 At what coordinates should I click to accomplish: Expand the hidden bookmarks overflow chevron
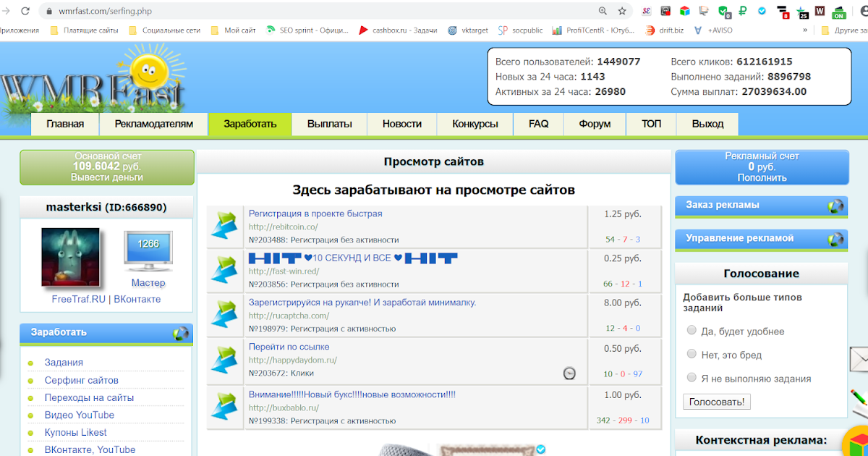(804, 30)
